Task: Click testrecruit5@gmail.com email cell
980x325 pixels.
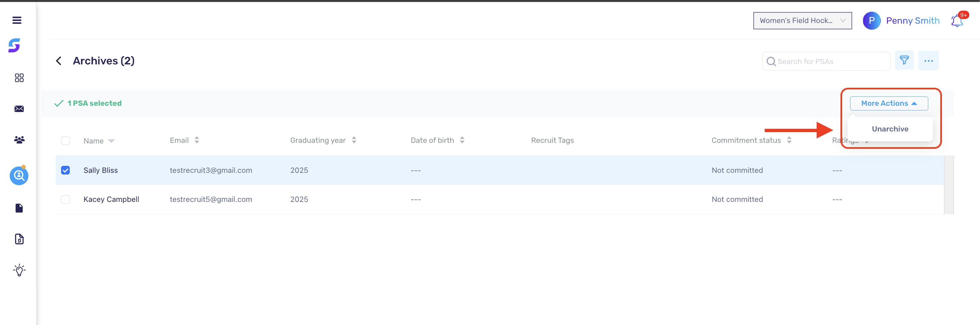Action: point(211,200)
